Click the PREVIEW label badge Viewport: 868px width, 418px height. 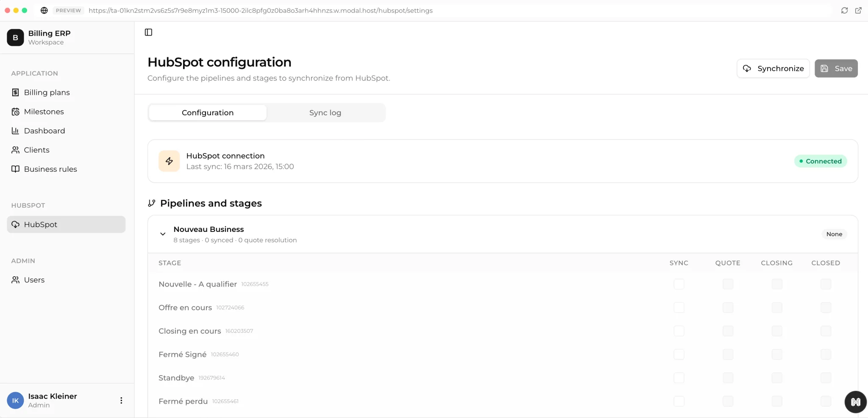point(68,11)
